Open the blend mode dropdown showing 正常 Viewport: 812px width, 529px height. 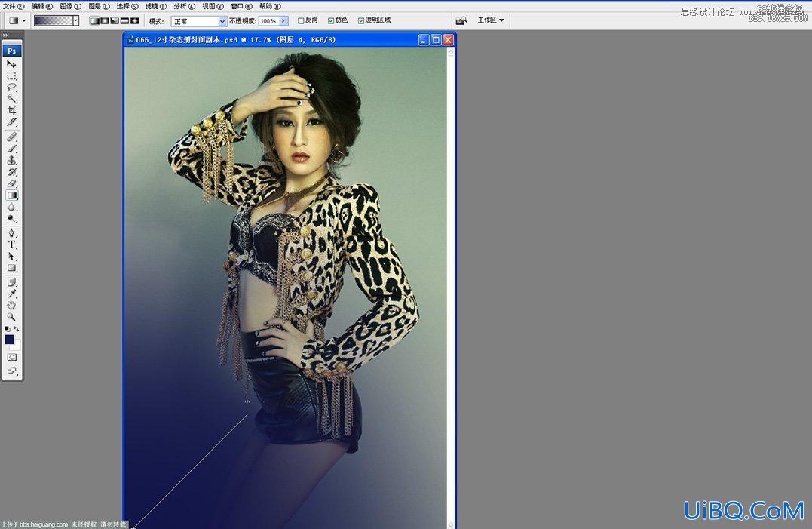pyautogui.click(x=199, y=21)
